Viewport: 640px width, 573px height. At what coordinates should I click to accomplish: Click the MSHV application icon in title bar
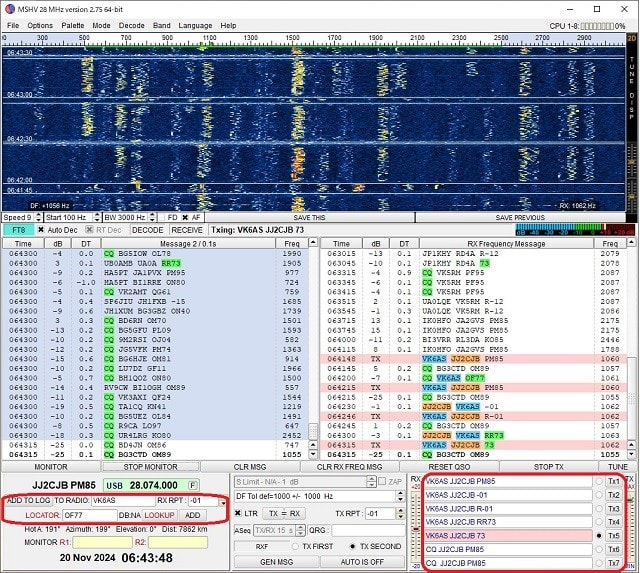pyautogui.click(x=10, y=9)
